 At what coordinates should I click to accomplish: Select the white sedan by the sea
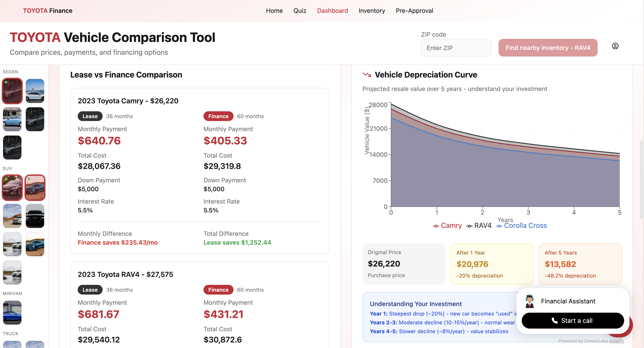(35, 91)
